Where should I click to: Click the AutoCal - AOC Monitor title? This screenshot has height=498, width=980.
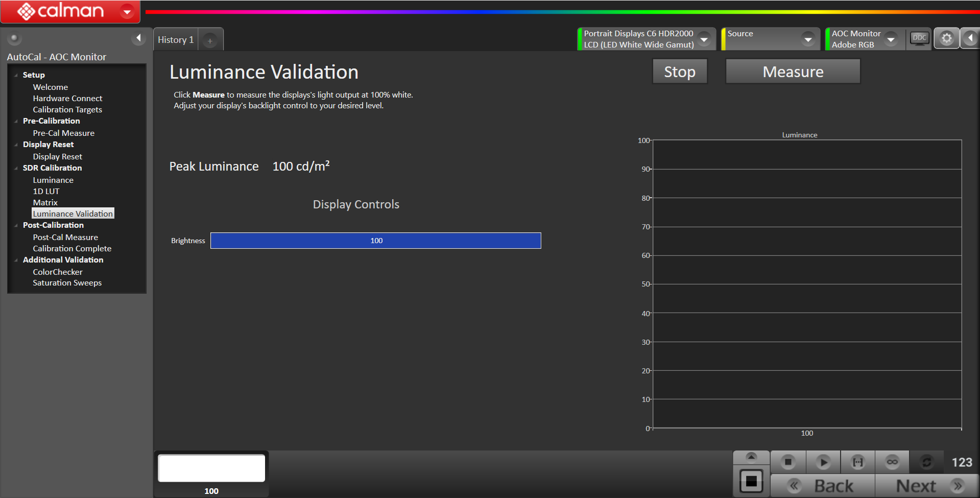[x=56, y=57]
